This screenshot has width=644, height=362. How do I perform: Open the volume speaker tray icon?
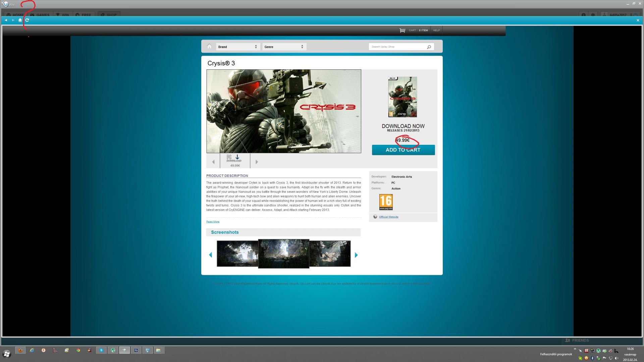616,358
